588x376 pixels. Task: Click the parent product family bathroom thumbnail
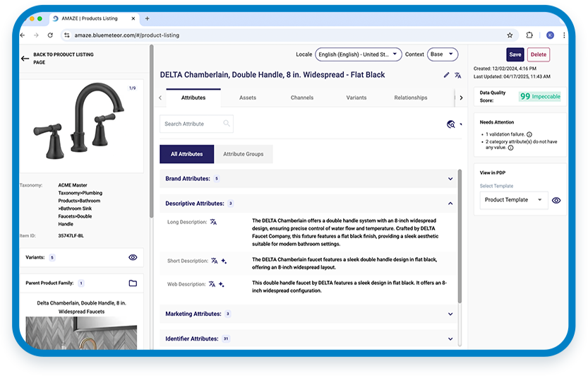81,333
